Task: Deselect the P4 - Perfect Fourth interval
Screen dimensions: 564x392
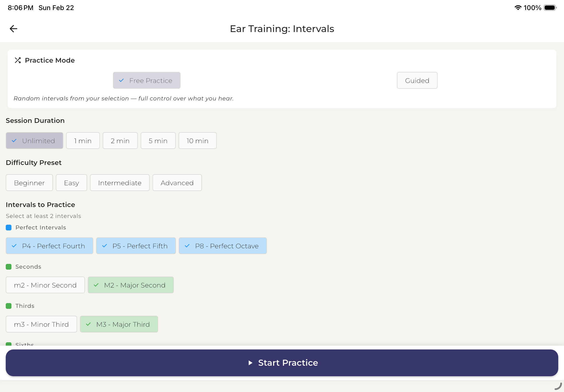Action: tap(49, 246)
